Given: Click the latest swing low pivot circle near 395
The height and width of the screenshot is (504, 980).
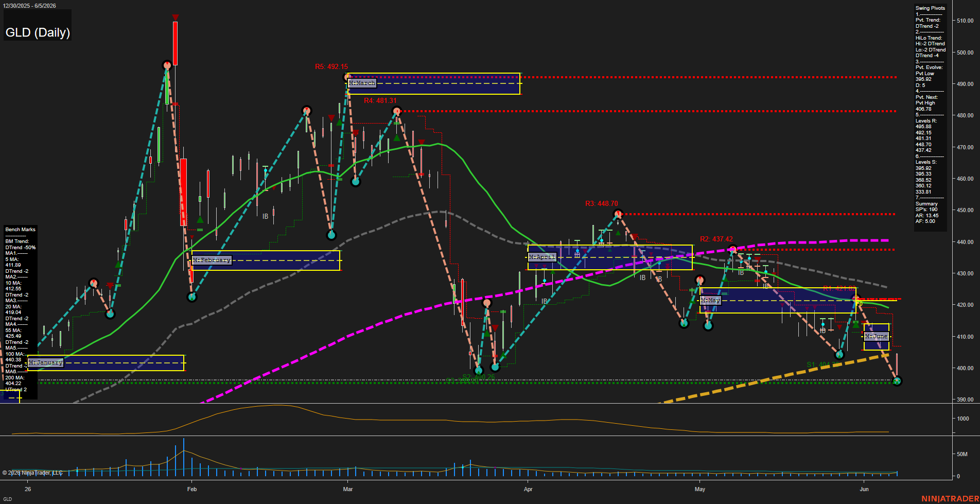Looking at the screenshot, I should 897,381.
